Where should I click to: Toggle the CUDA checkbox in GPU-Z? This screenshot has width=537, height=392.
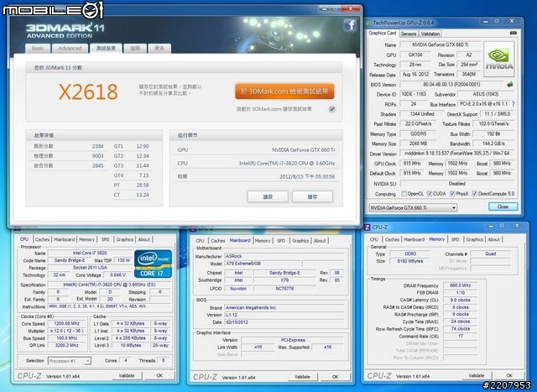[x=430, y=194]
